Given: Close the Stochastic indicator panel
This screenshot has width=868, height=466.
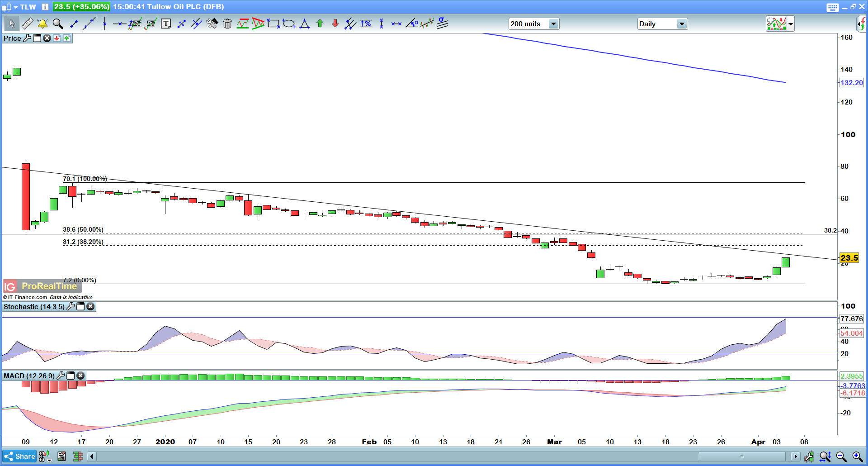Looking at the screenshot, I should point(90,307).
